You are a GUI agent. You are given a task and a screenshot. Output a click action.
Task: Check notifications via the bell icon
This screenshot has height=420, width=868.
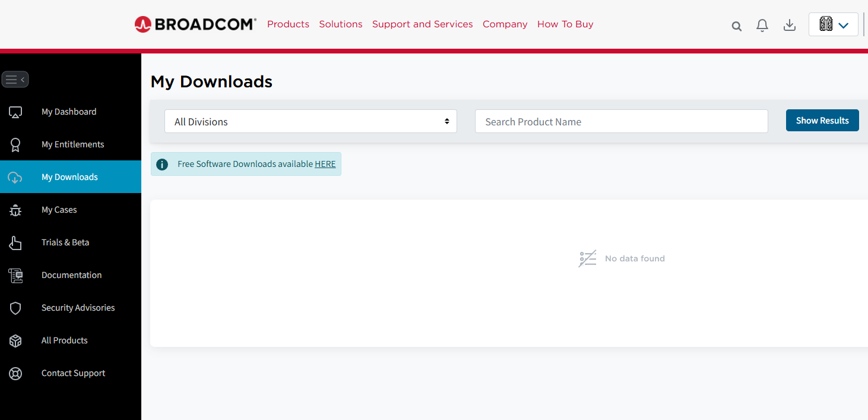pyautogui.click(x=762, y=26)
